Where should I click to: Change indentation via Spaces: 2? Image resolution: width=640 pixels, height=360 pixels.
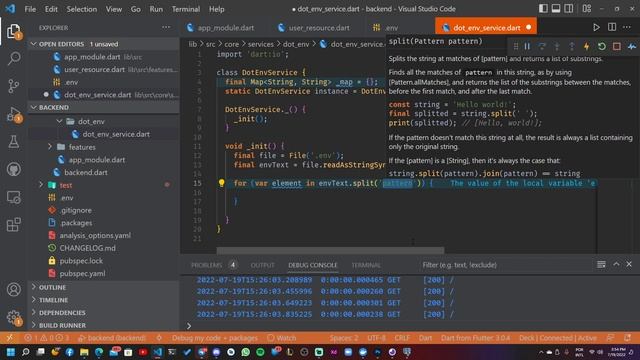[344, 338]
